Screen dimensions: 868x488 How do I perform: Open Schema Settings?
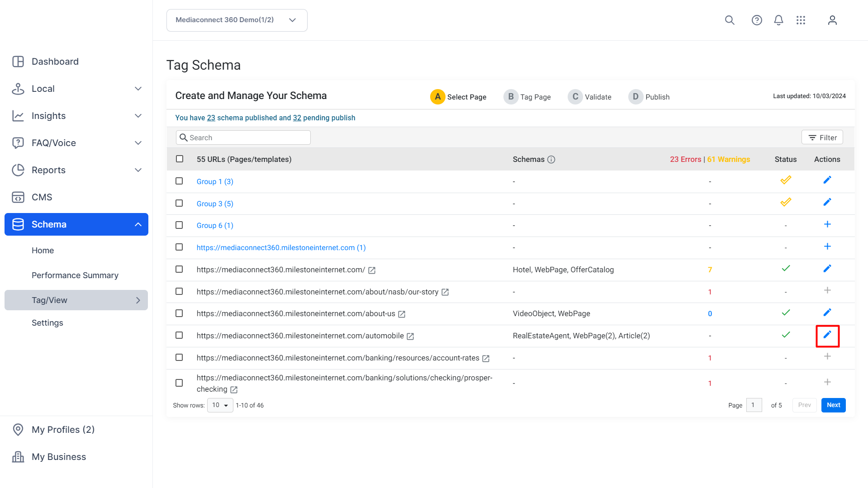pos(47,323)
